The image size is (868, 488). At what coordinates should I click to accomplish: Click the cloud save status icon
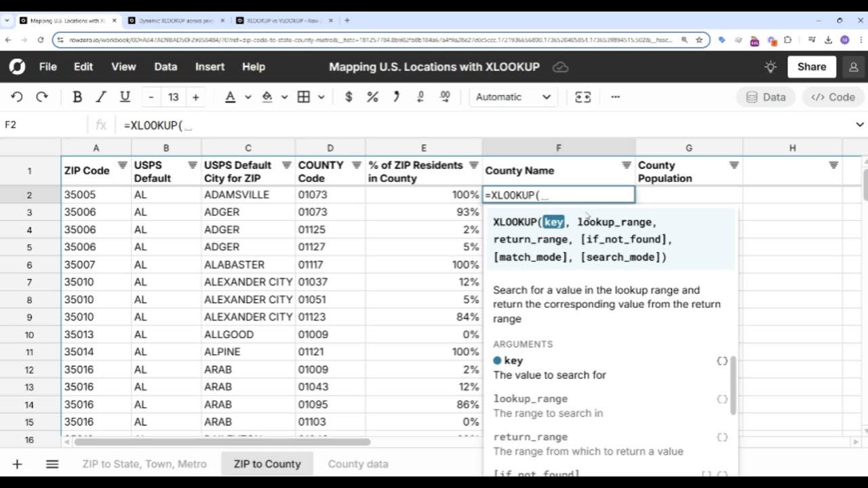561,66
